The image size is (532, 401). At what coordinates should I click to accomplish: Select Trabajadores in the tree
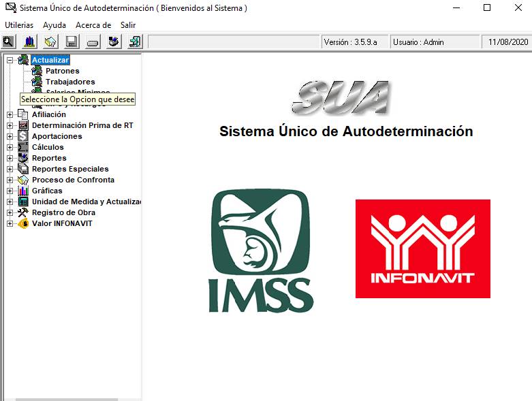tap(70, 82)
